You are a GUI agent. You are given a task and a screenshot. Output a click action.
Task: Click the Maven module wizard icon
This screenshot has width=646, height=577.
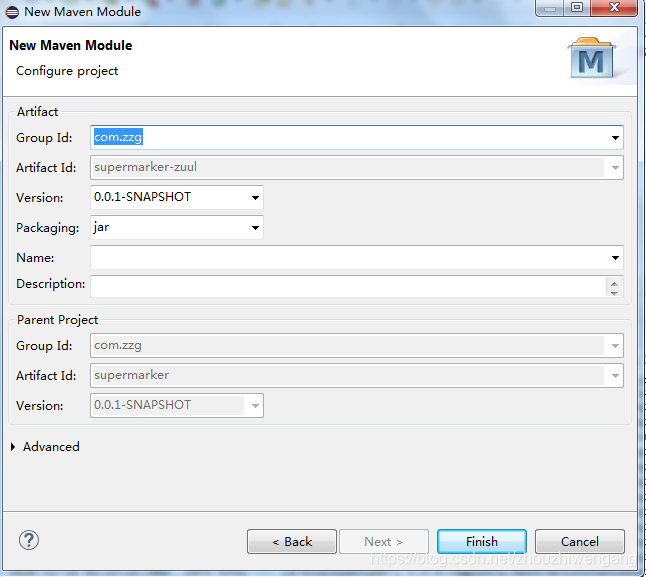[592, 58]
